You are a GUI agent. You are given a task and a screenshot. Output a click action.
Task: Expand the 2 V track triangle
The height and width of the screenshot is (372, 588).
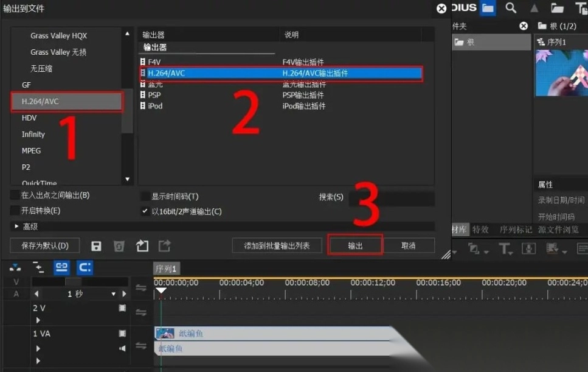(38, 320)
